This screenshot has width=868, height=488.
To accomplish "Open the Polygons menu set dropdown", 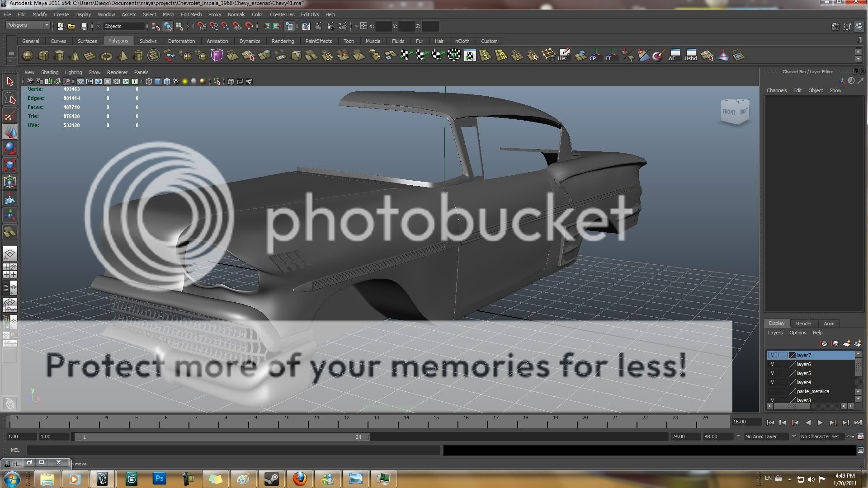I will click(x=27, y=25).
